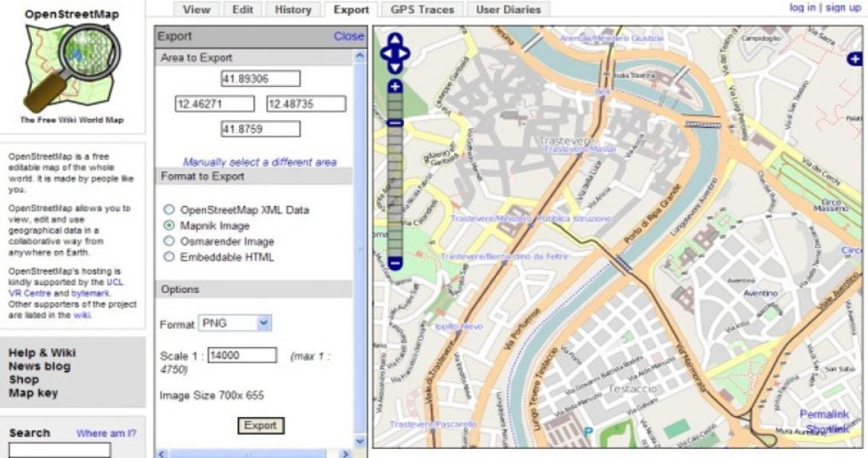Open the GPS Traces tab
Viewport: 868px width, 458px height.
point(423,9)
